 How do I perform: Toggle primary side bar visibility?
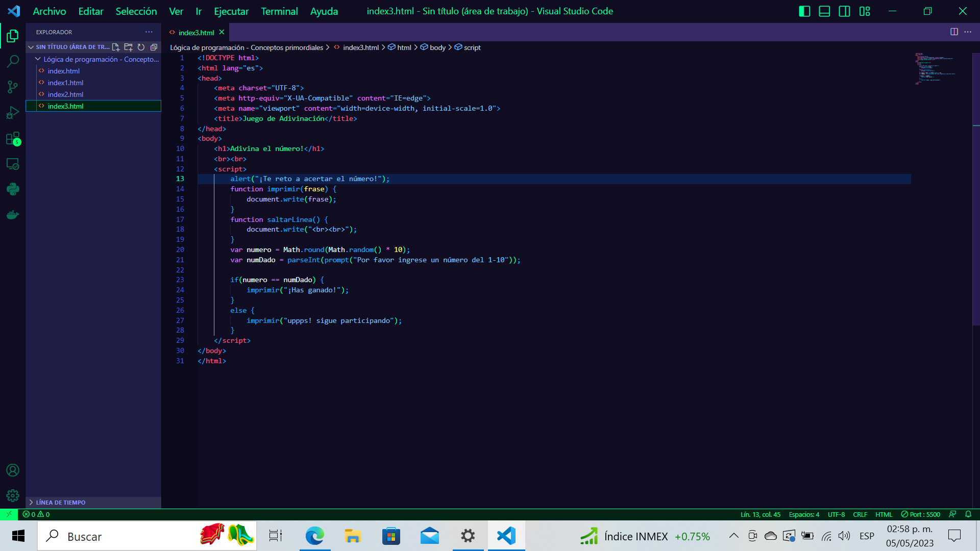pos(804,11)
